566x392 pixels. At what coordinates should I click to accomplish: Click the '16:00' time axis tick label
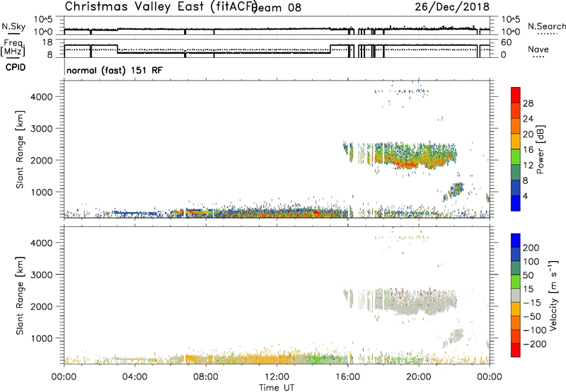[347, 377]
